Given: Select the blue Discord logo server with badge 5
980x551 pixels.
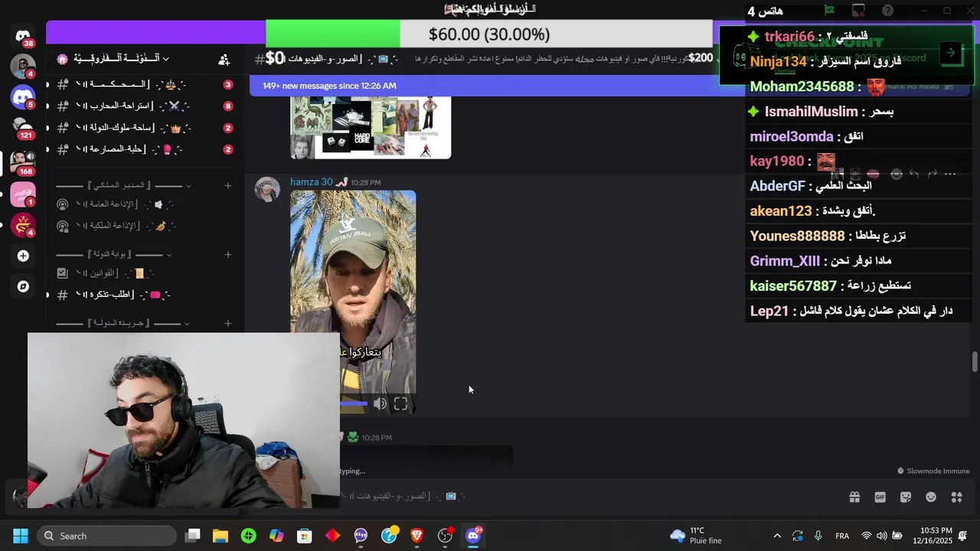Looking at the screenshot, I should pos(23,97).
